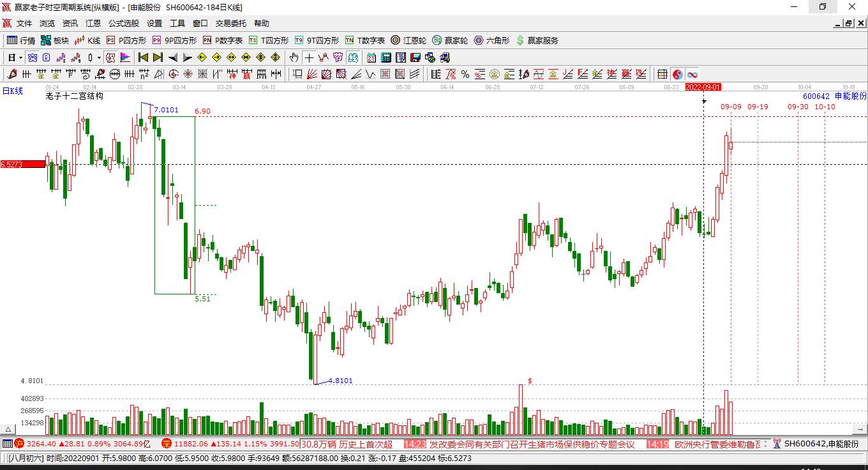Select the red pencil drawing tool
This screenshot has height=470, width=868.
13,74
